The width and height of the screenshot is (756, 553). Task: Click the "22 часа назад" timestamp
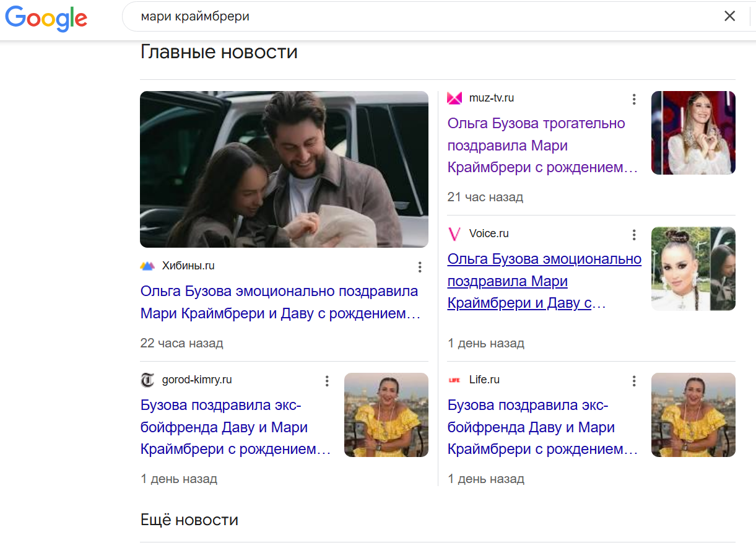(182, 343)
